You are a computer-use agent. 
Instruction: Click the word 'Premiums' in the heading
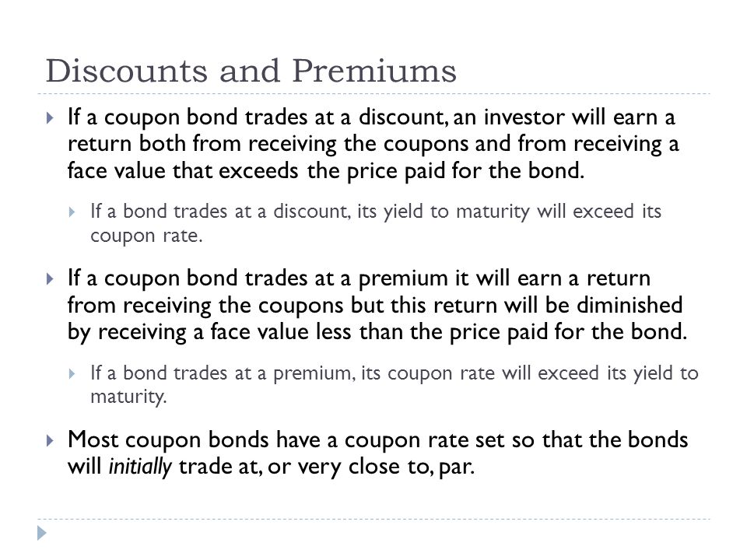click(x=374, y=71)
